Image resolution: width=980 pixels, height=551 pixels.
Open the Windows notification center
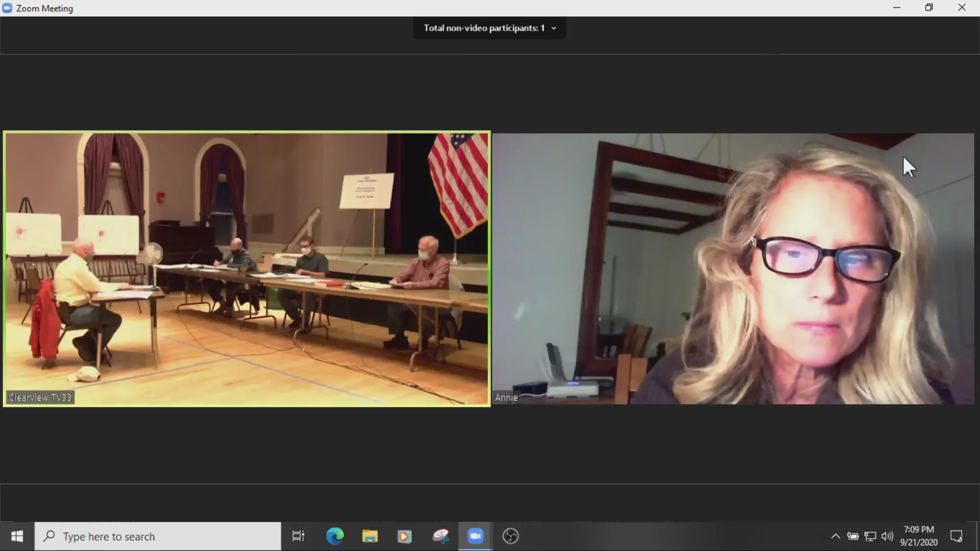coord(956,536)
